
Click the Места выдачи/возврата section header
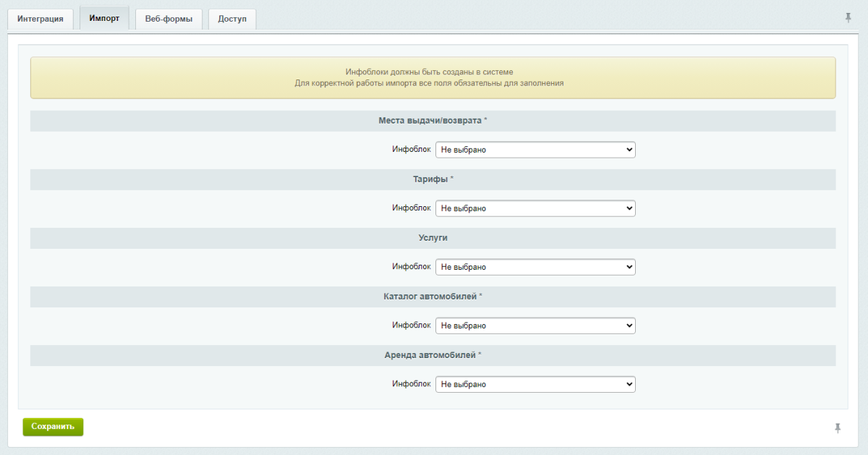(433, 121)
